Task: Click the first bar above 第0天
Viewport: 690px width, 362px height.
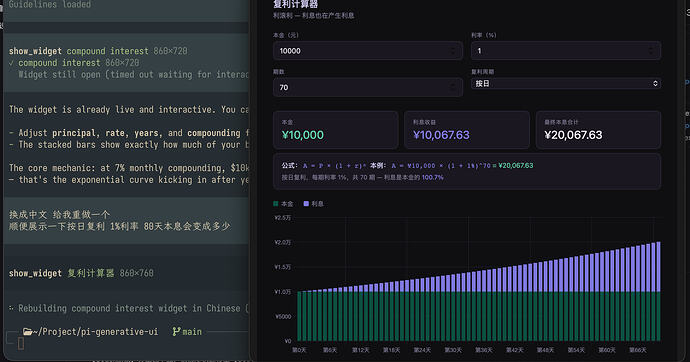Action: coord(300,316)
